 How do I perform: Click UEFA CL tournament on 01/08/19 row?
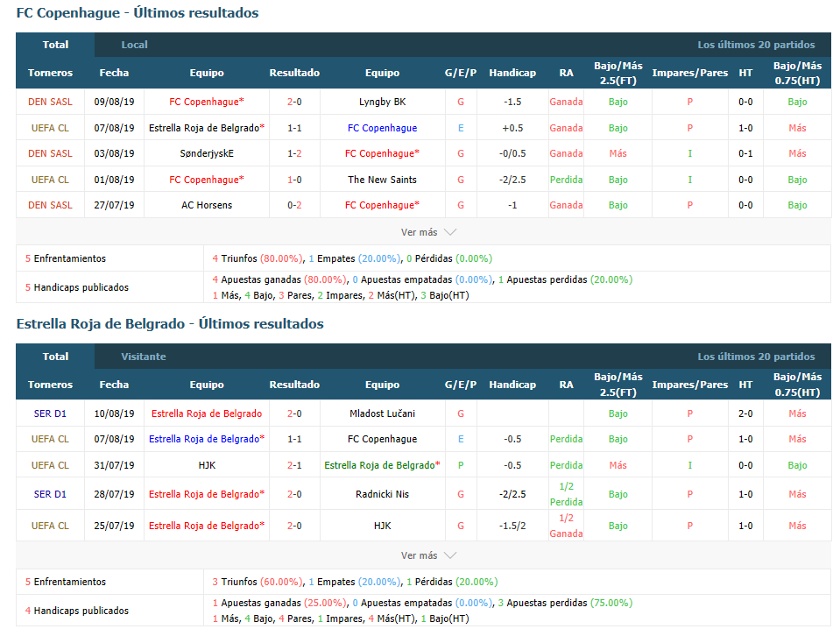click(50, 180)
